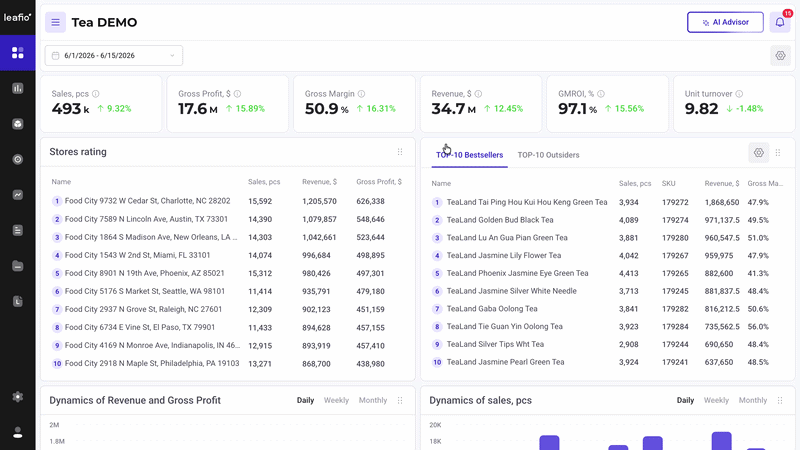Select Weekly in Dynamics of Revenue panel
This screenshot has width=800, height=450.
pyautogui.click(x=336, y=401)
